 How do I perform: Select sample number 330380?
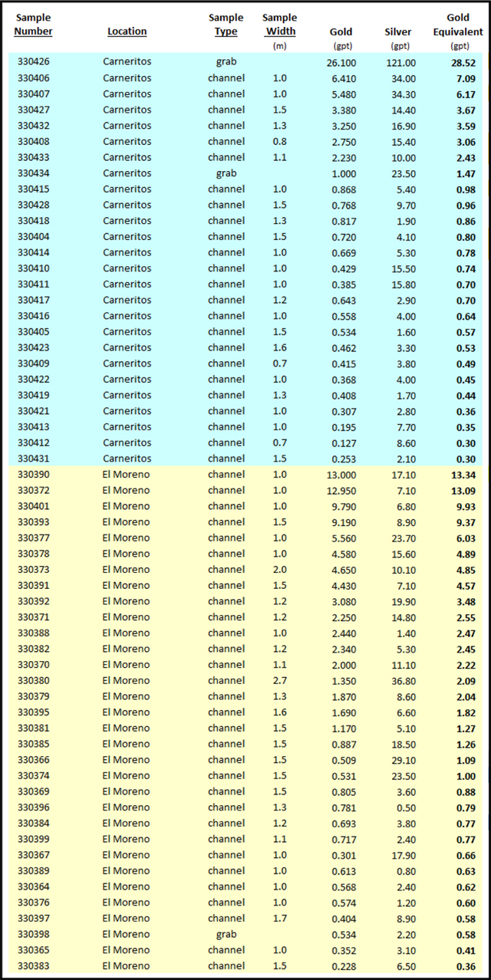[34, 680]
